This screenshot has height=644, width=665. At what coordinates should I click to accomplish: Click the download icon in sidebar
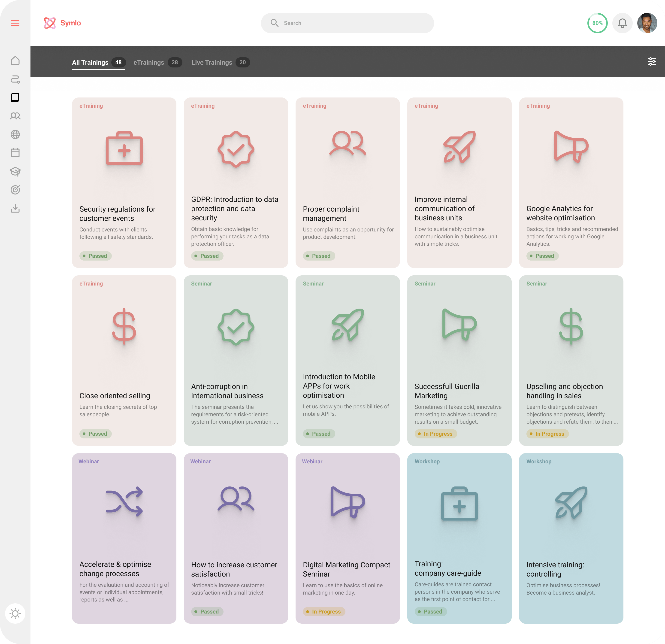(x=15, y=208)
